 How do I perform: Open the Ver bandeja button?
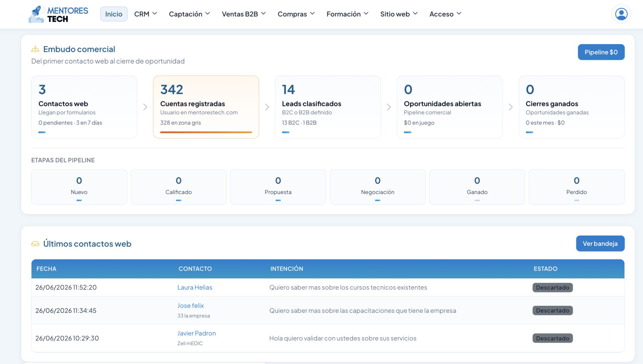[x=600, y=244]
